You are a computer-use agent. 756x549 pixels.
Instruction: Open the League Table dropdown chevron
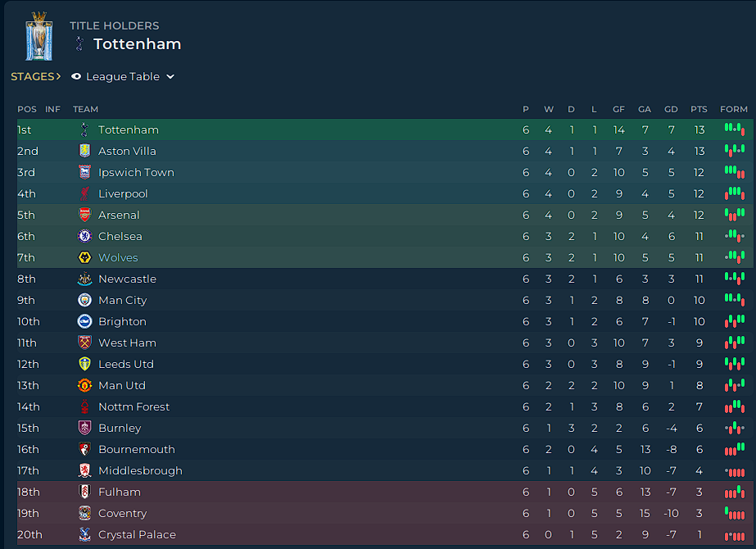point(170,77)
